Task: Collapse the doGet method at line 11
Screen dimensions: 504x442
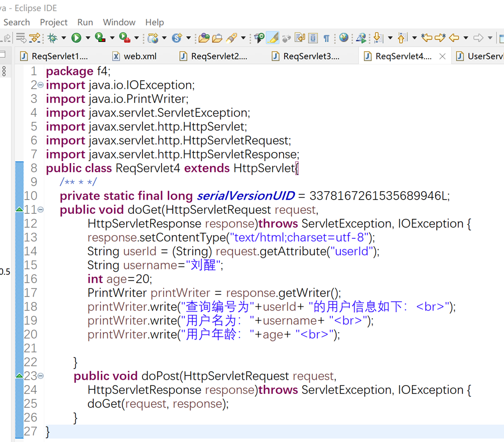Action: [41, 209]
